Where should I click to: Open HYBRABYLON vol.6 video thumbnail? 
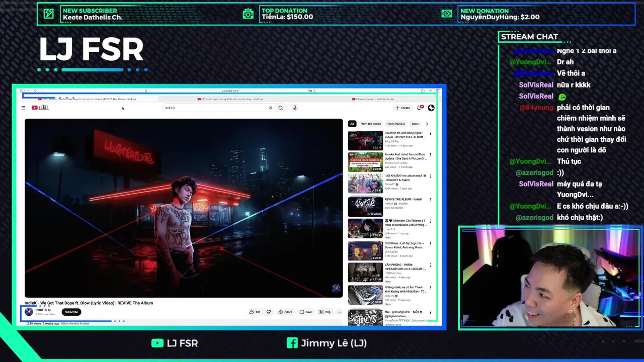tap(365, 273)
